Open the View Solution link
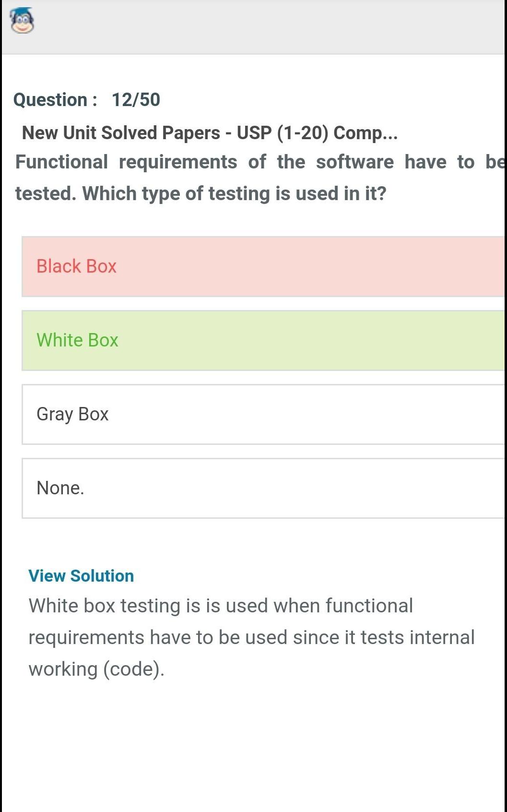 pos(81,575)
